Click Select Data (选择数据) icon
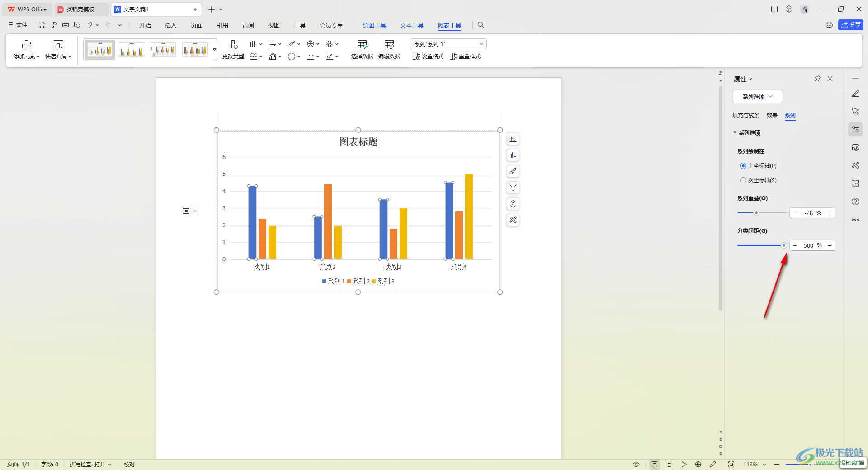The width and height of the screenshot is (868, 470). click(x=362, y=50)
